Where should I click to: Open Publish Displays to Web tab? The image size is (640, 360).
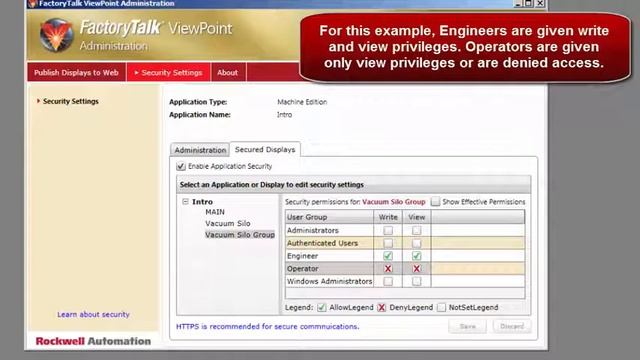point(76,73)
